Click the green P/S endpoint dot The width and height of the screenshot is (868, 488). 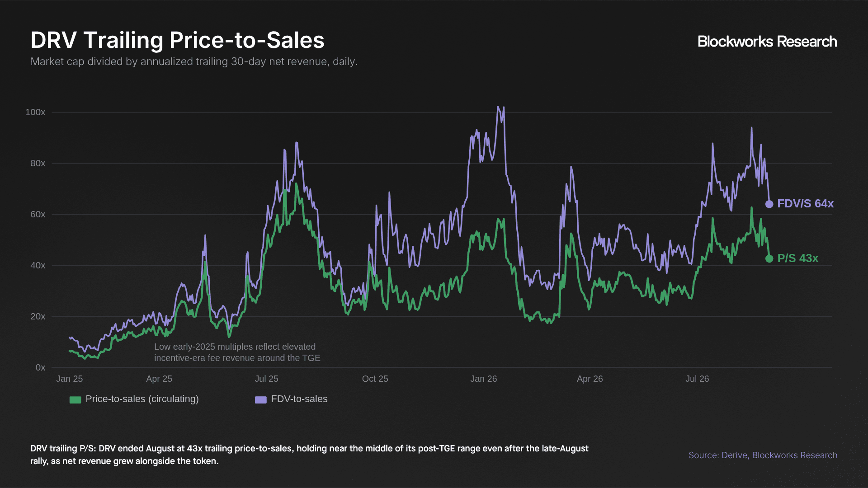pos(769,258)
